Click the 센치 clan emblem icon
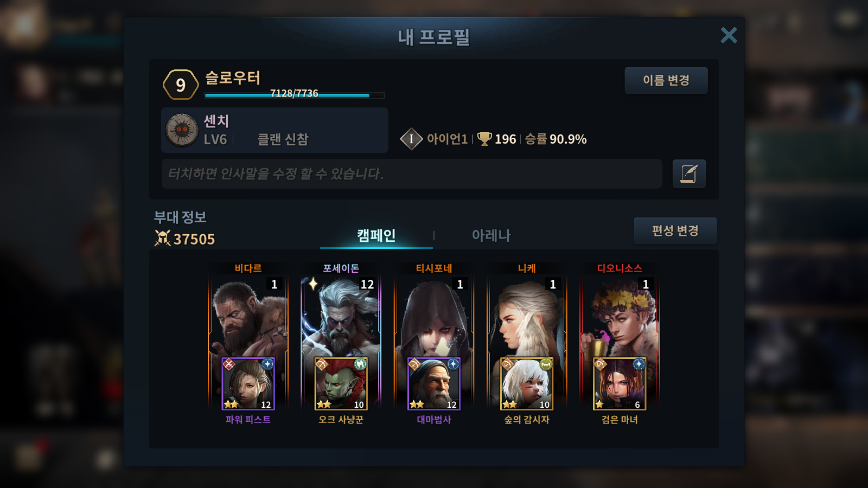 tap(182, 130)
